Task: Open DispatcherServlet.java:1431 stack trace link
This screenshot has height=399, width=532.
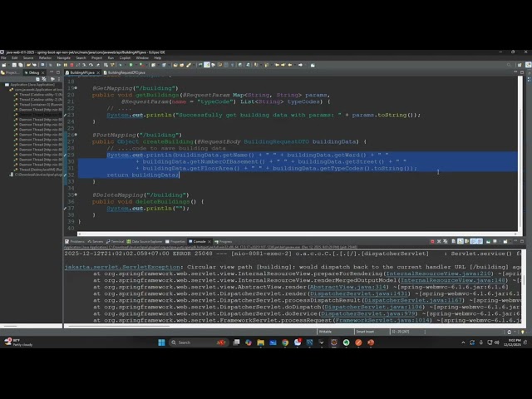Action: (x=358, y=293)
